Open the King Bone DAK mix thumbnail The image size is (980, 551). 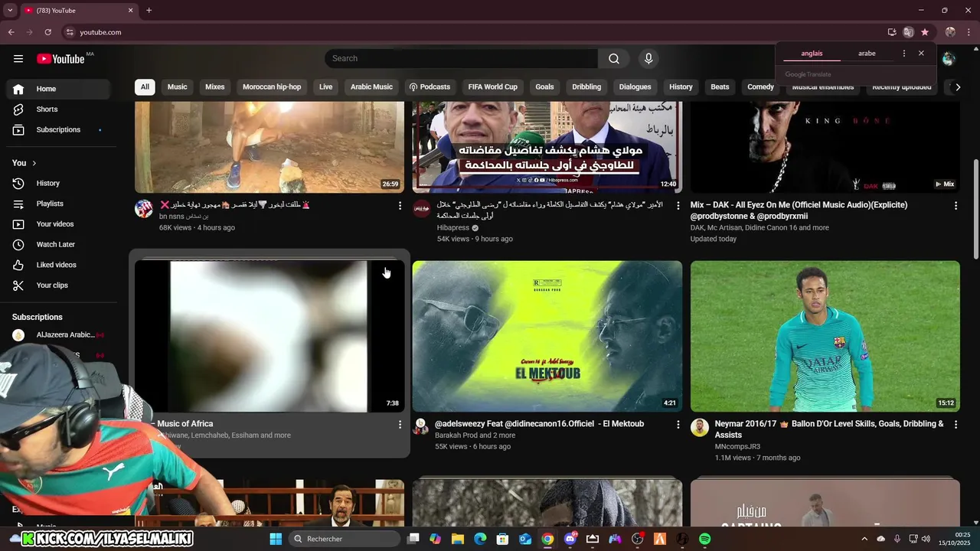click(825, 147)
